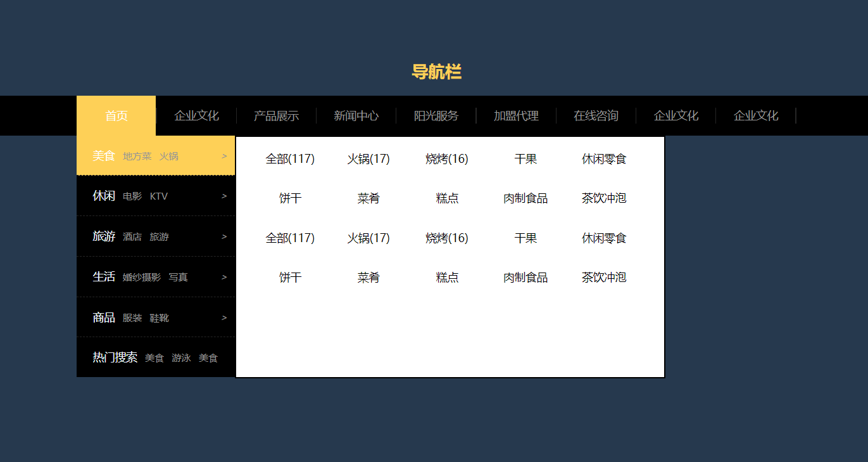Go to 产品展示 in navigation bar
Screen dimensions: 868x462
(x=276, y=116)
